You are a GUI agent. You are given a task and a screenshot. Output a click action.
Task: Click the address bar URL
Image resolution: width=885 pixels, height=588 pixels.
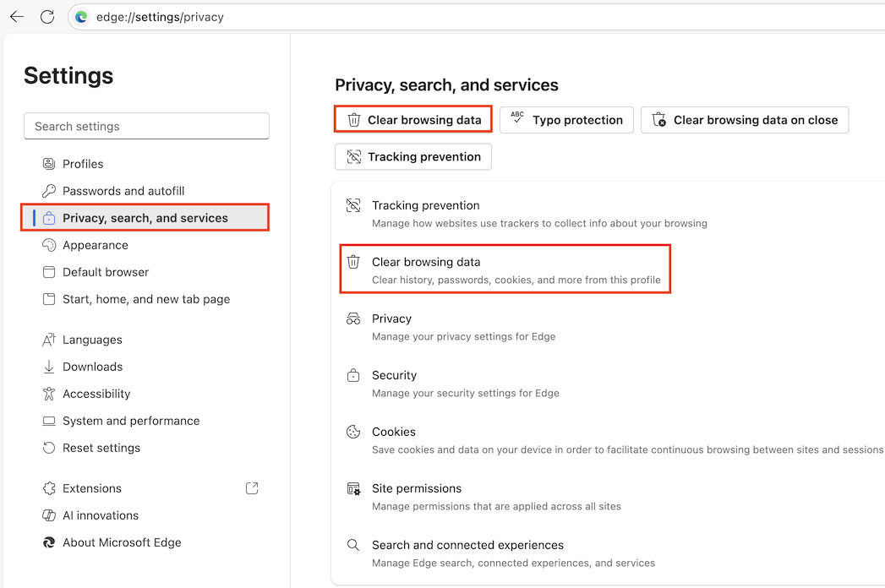(x=161, y=16)
